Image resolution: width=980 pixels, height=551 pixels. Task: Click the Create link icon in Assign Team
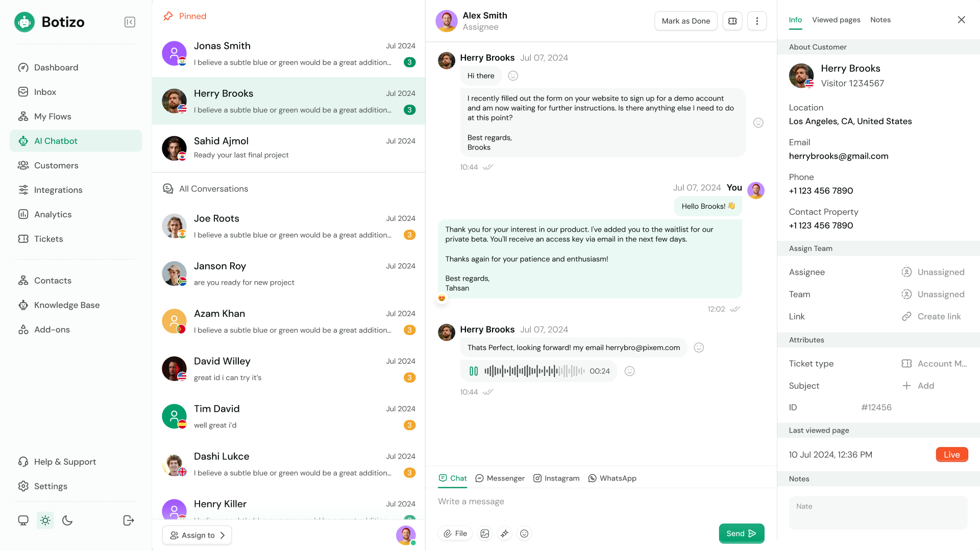click(906, 316)
